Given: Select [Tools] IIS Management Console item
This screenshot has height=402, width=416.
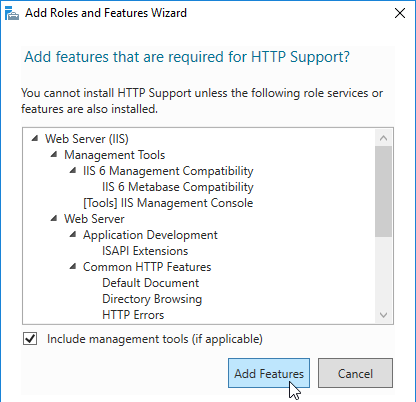Looking at the screenshot, I should [168, 203].
